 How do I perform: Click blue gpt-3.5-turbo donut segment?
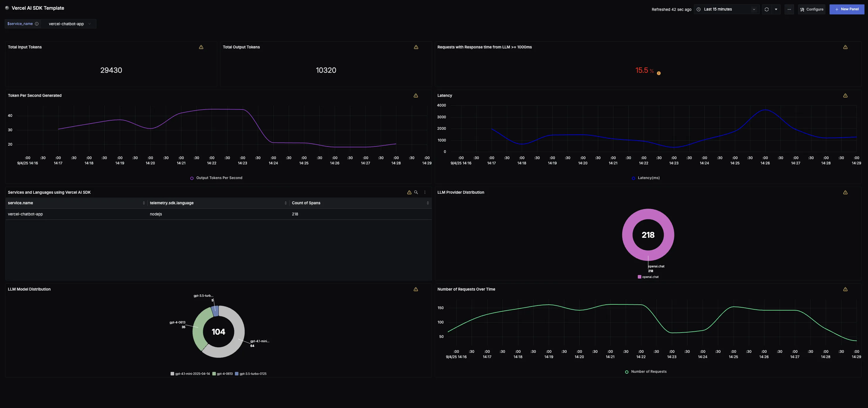(x=215, y=311)
